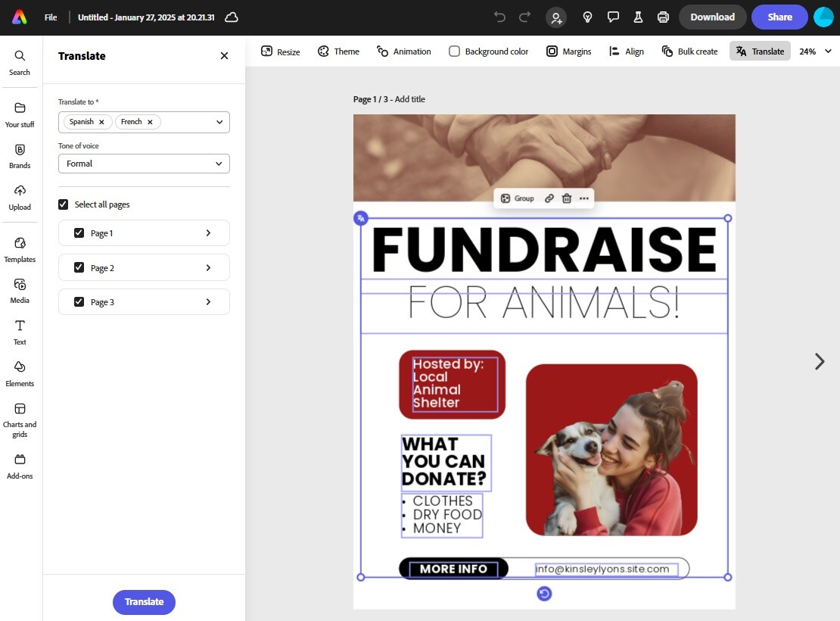Toggle the Select all pages checkbox

(63, 204)
